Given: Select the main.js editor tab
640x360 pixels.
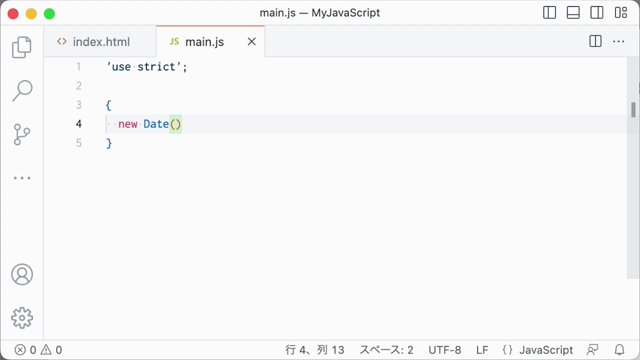Looking at the screenshot, I should click(x=204, y=42).
